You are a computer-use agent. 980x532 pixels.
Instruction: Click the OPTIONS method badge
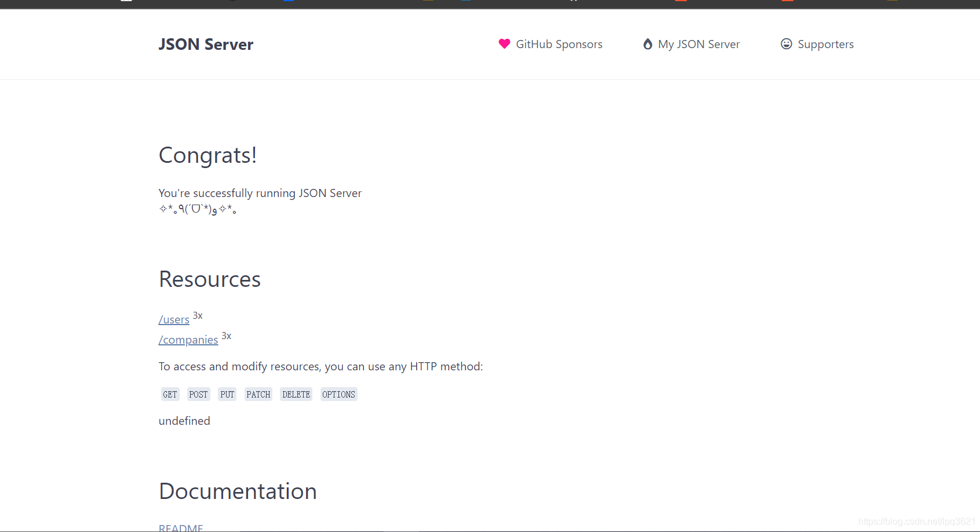[338, 394]
